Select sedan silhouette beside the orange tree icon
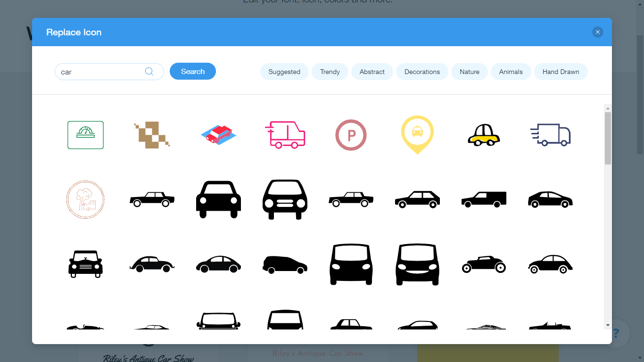The width and height of the screenshot is (644, 362). pyautogui.click(x=152, y=199)
